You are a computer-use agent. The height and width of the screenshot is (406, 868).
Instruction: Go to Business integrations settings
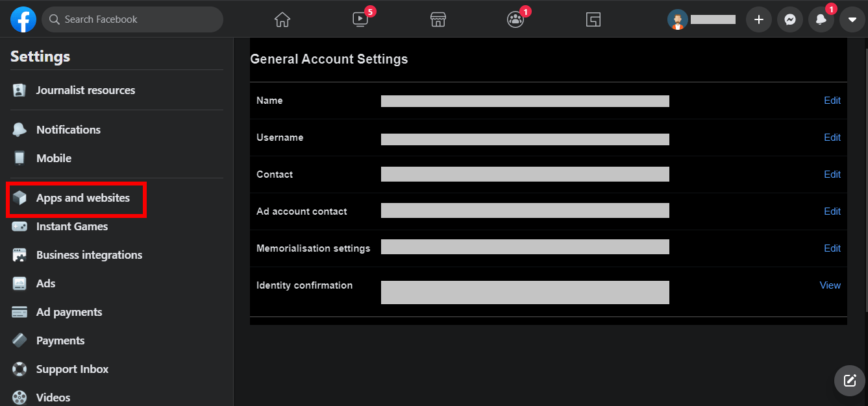(89, 255)
